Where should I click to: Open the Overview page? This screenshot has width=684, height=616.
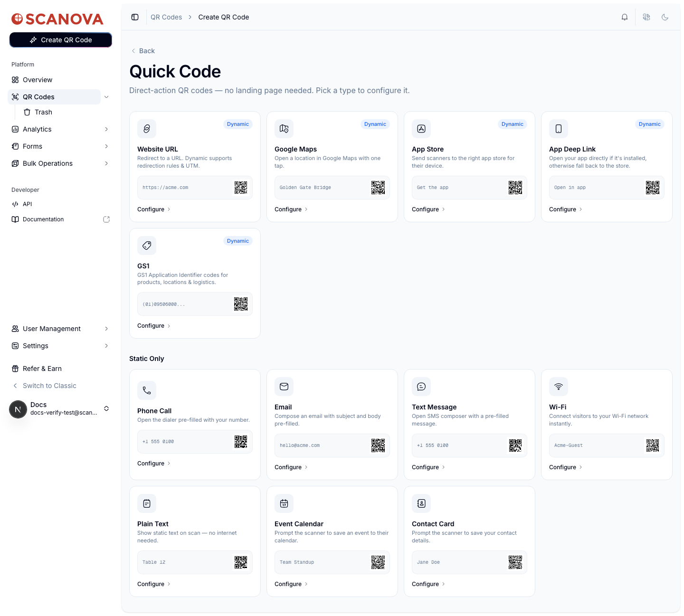click(x=61, y=80)
